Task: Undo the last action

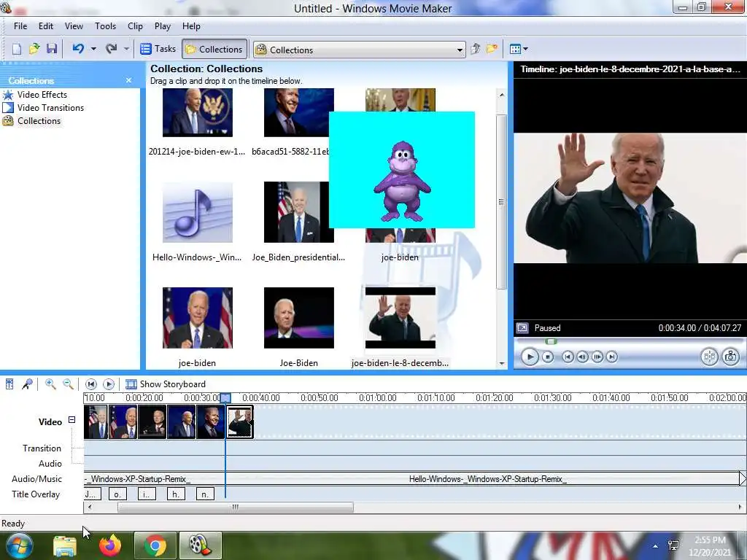Action: pyautogui.click(x=79, y=49)
